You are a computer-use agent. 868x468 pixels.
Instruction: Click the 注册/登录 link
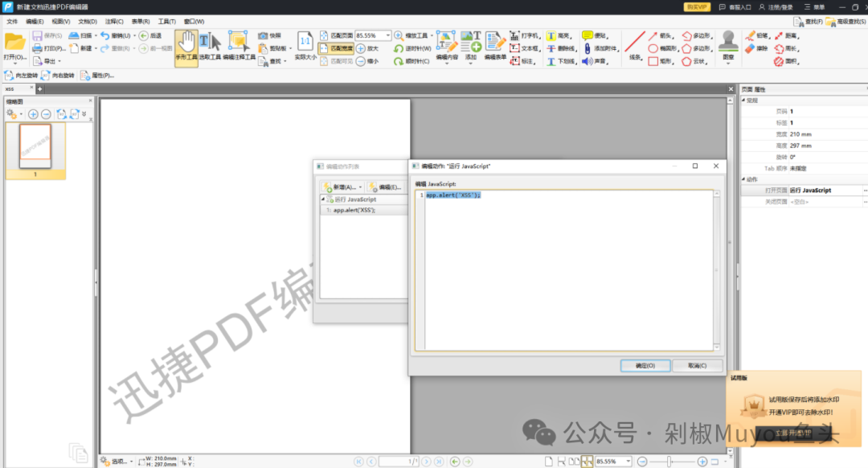[x=776, y=7]
